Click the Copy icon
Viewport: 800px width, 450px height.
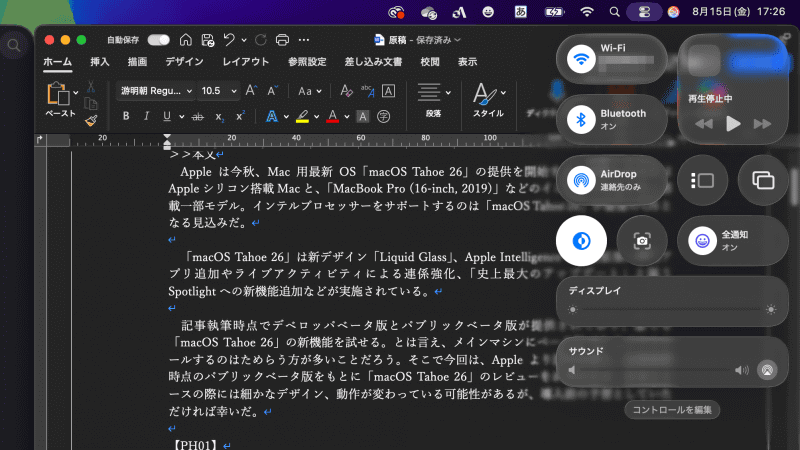(91, 104)
